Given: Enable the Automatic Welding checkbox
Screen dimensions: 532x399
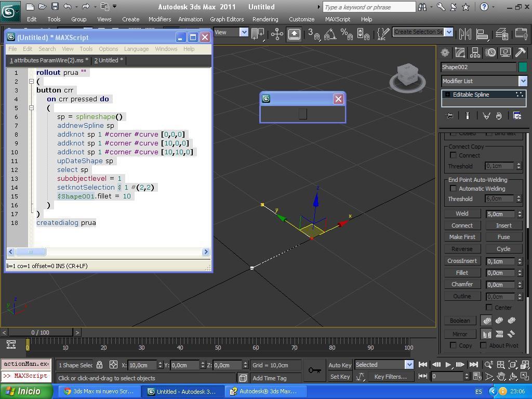Looking at the screenshot, I should (x=453, y=189).
